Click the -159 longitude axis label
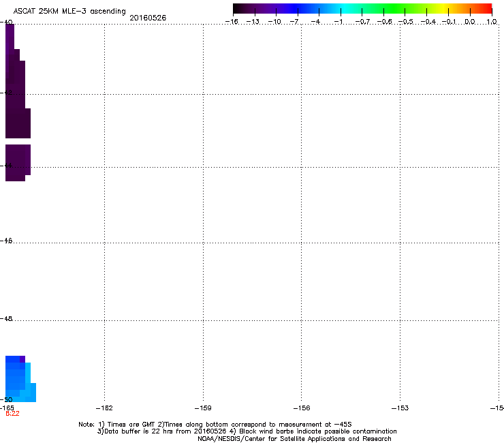Image resolution: width=504 pixels, height=443 pixels. click(203, 408)
